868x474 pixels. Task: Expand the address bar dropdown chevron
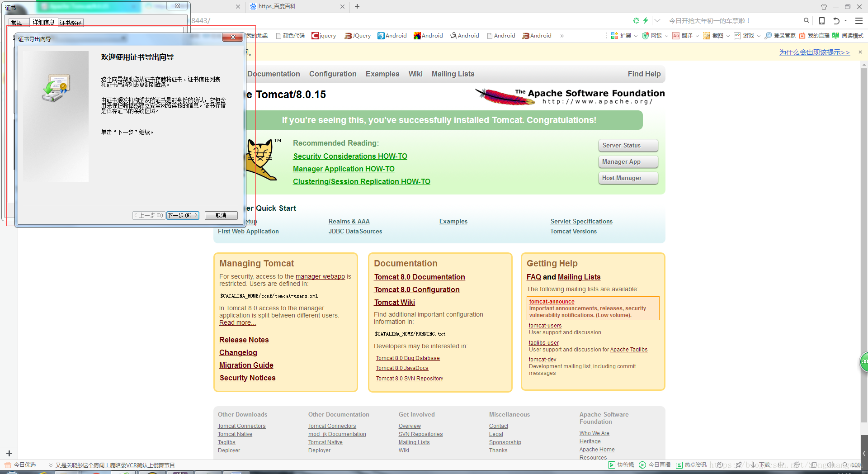click(657, 21)
